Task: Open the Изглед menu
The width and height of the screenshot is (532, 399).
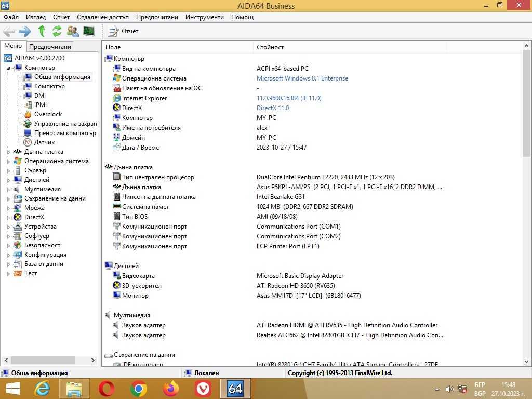Action: coord(36,17)
